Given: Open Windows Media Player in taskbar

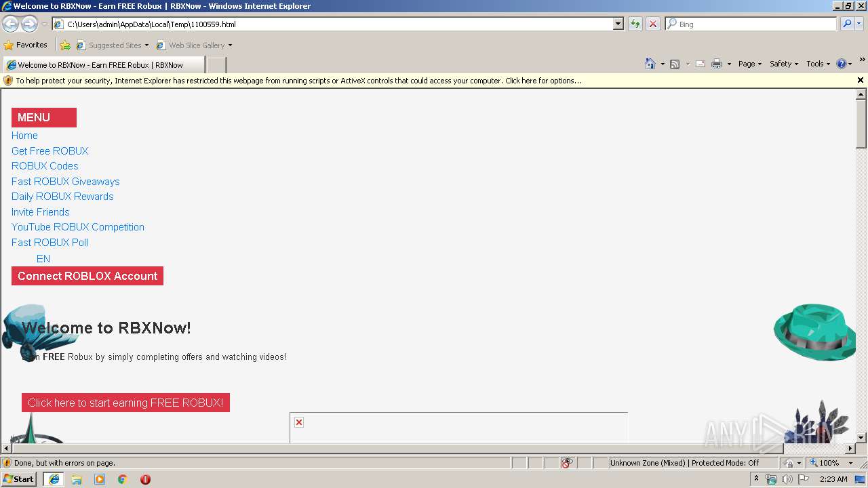Looking at the screenshot, I should point(100,479).
